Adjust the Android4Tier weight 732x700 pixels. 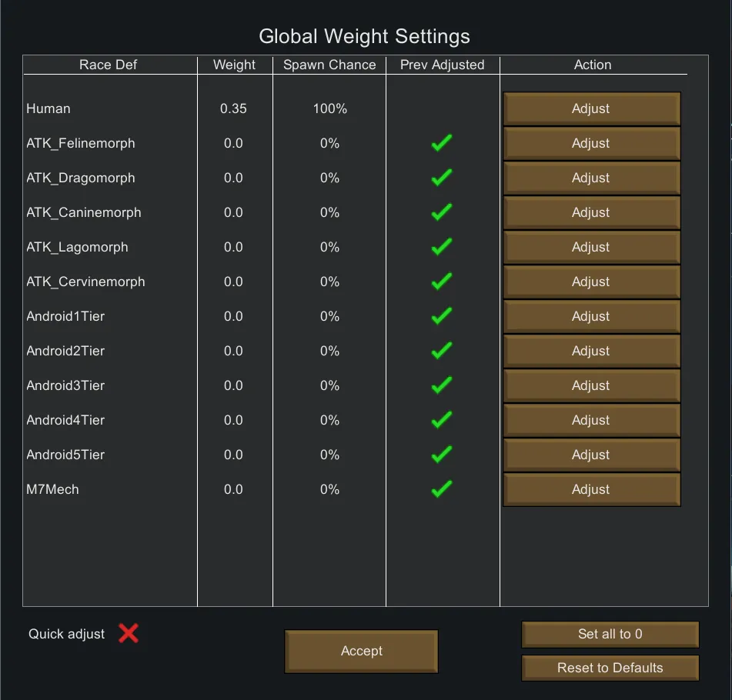tap(591, 420)
